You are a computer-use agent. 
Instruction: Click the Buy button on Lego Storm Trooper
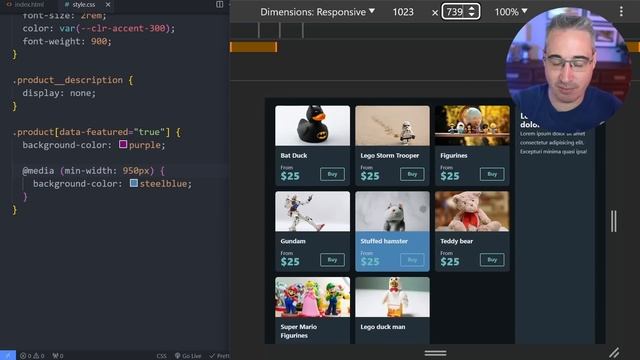412,174
